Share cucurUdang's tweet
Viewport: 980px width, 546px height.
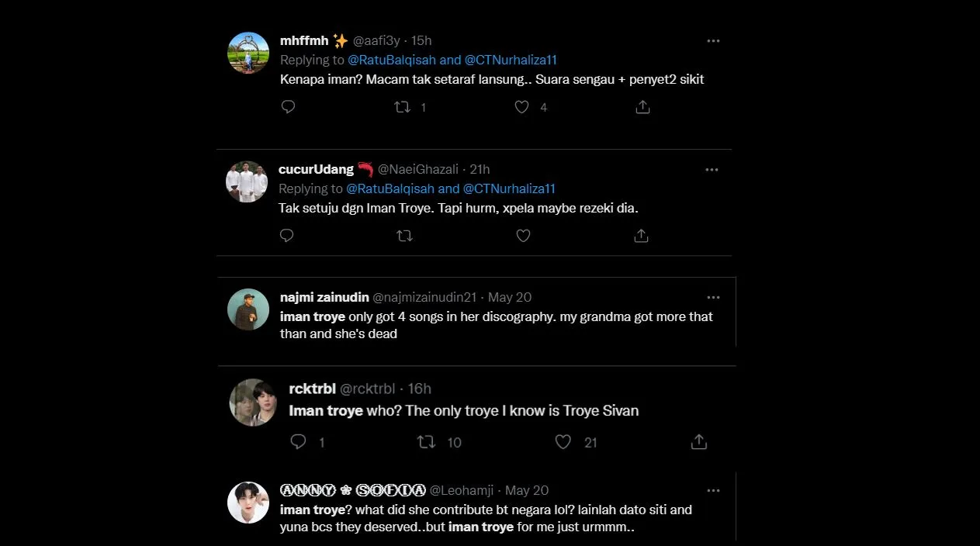(641, 235)
